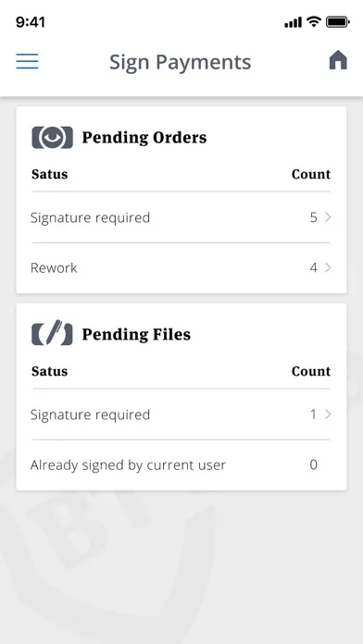Expand the Rework row chevron
The height and width of the screenshot is (644, 363).
[328, 267]
